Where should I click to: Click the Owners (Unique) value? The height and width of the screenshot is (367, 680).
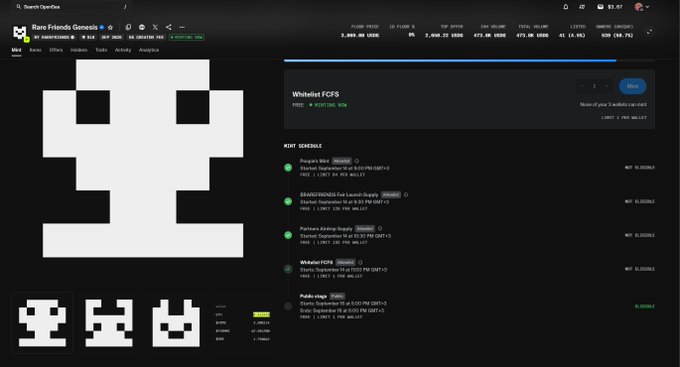[x=617, y=35]
